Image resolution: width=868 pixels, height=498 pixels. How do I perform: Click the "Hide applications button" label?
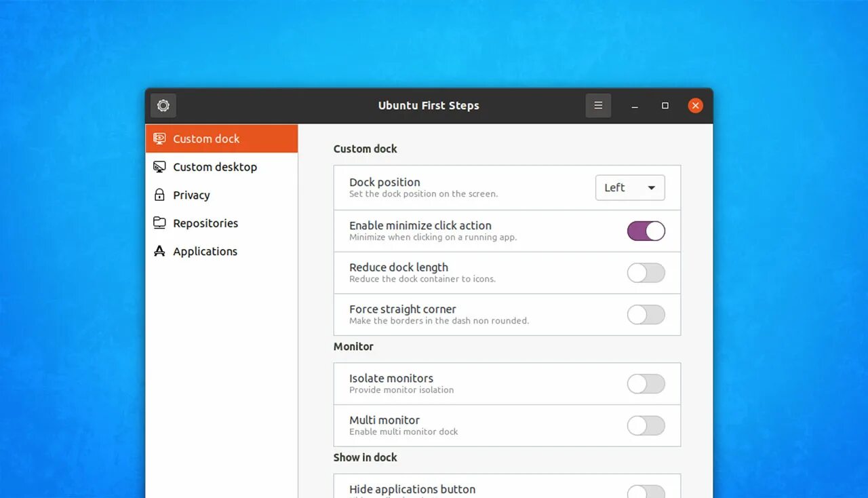pyautogui.click(x=412, y=489)
